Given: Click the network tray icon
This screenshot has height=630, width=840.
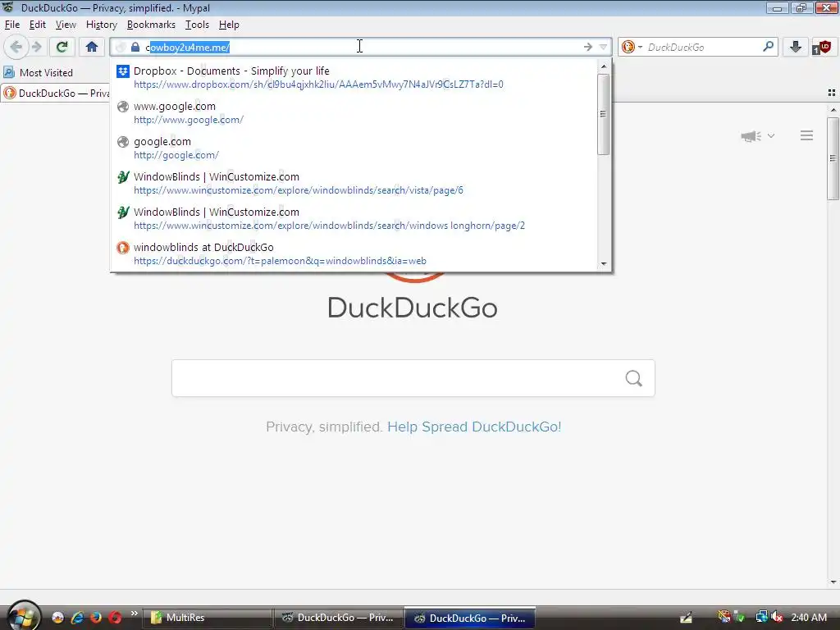Looking at the screenshot, I should click(761, 618).
